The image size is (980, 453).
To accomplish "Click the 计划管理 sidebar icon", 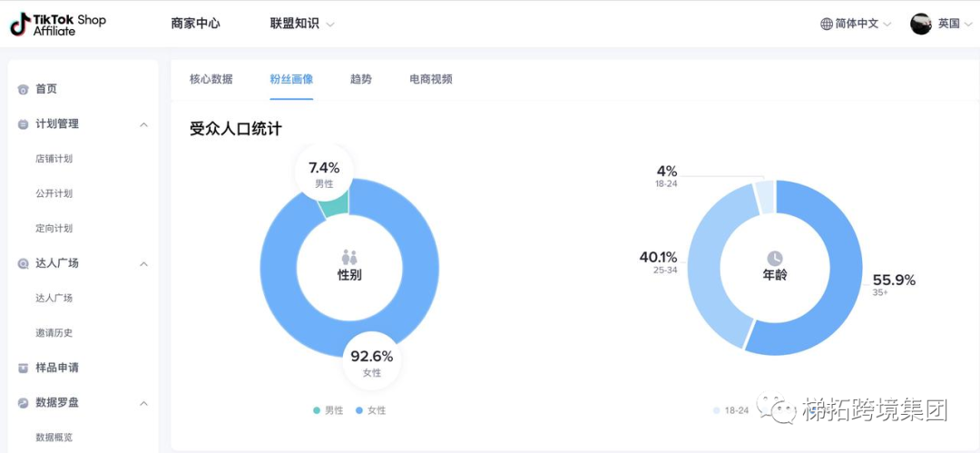I will coord(23,124).
